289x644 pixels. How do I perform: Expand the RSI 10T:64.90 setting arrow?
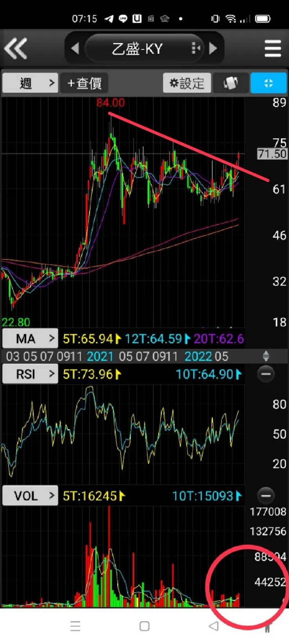click(239, 374)
